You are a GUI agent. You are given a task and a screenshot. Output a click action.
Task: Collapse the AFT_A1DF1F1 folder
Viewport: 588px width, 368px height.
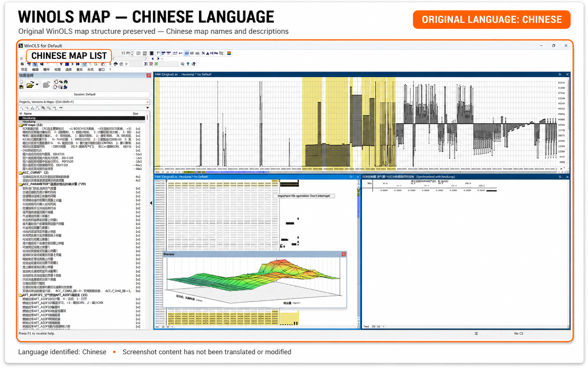coord(21,295)
